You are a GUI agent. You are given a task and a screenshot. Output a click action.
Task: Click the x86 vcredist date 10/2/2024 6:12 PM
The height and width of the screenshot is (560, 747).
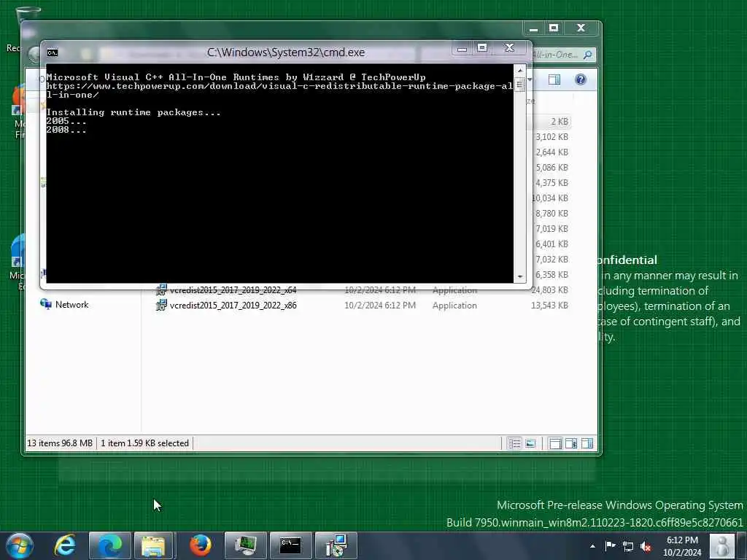click(379, 306)
